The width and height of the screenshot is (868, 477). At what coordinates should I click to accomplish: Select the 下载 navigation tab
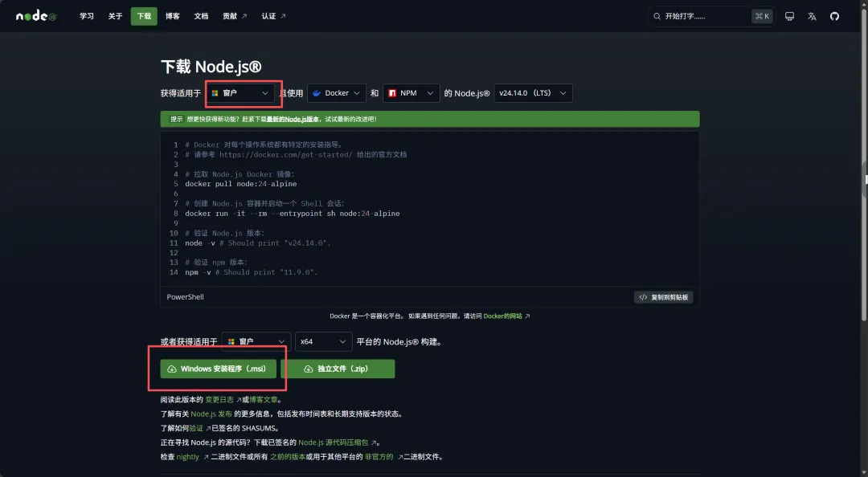pos(144,16)
